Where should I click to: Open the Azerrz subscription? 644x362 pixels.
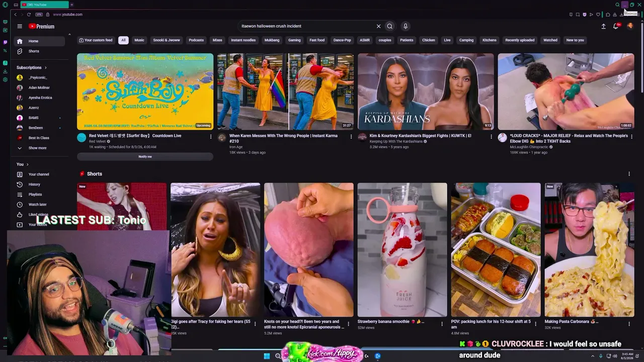(40, 108)
